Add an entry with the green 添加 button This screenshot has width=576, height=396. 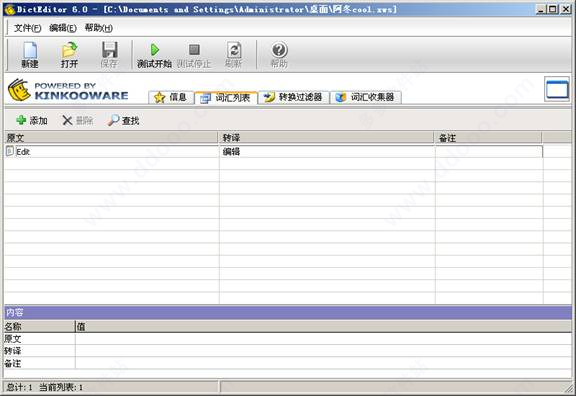(32, 120)
